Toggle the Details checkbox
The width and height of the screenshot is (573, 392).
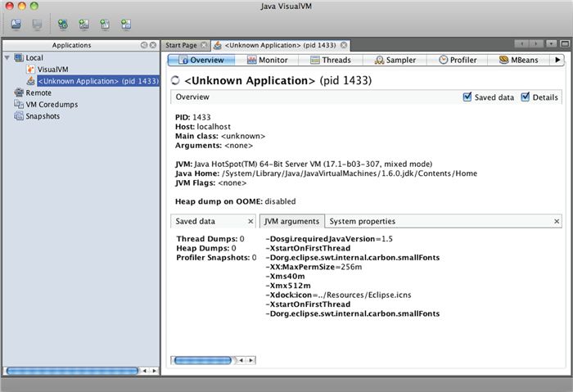coord(526,97)
